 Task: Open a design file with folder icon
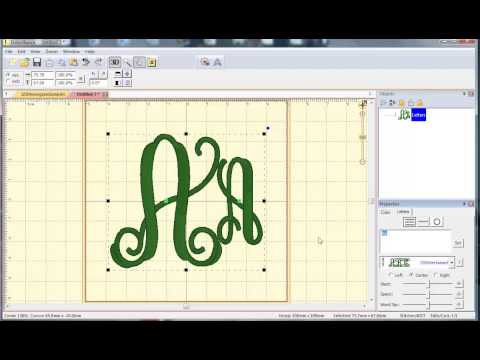[24, 62]
